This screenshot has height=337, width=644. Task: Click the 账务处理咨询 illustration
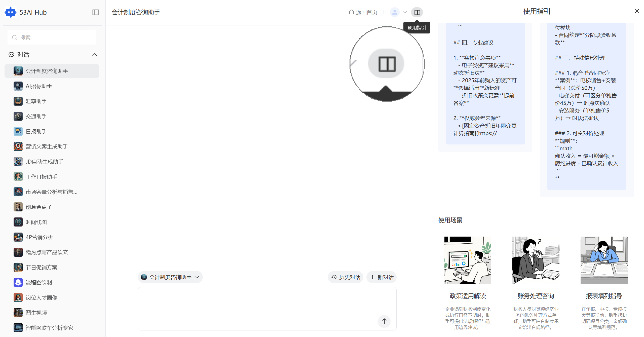click(536, 260)
